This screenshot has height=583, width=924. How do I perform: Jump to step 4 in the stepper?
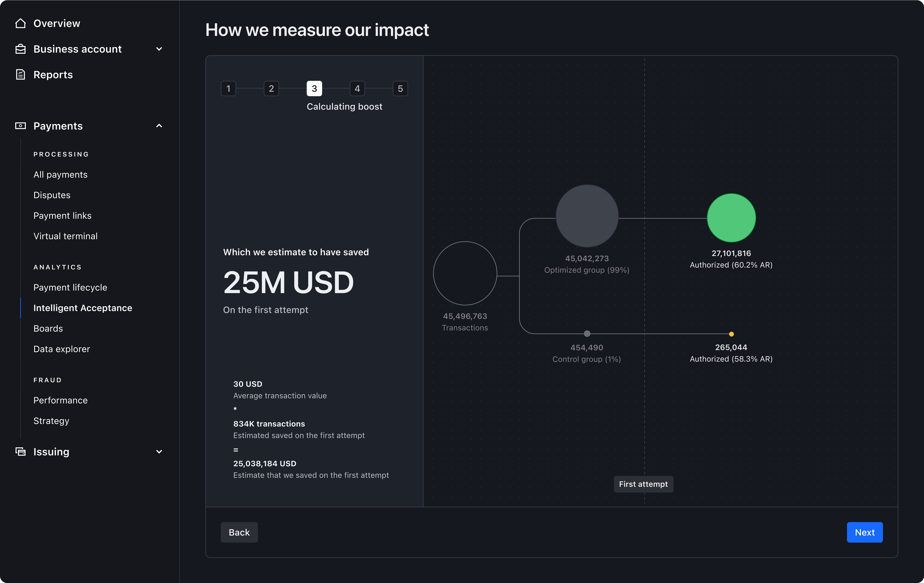tap(357, 89)
